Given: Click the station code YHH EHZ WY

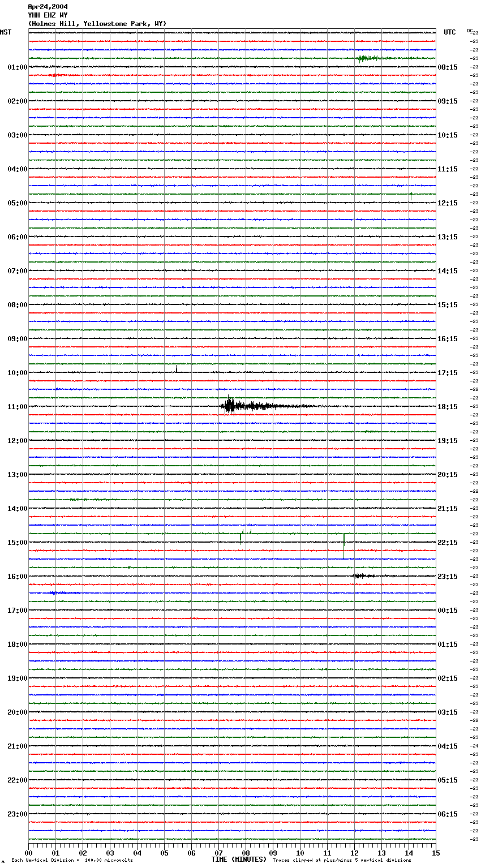Looking at the screenshot, I should click(48, 15).
